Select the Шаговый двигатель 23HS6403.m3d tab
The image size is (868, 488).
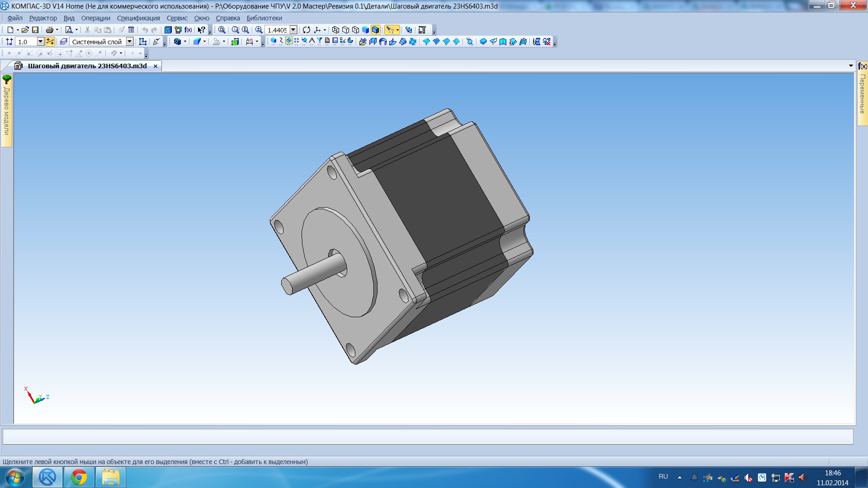pyautogui.click(x=87, y=66)
